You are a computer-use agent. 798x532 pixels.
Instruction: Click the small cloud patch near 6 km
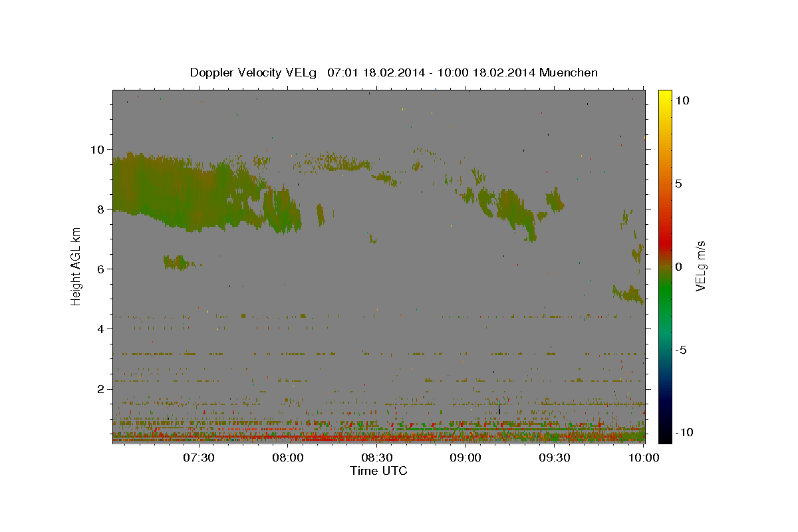[x=178, y=262]
